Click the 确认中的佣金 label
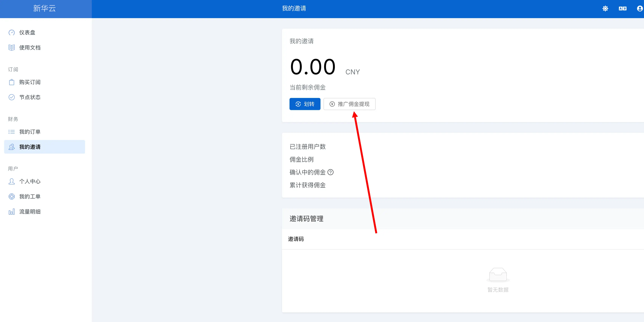Viewport: 644px width, 322px height. (x=307, y=172)
